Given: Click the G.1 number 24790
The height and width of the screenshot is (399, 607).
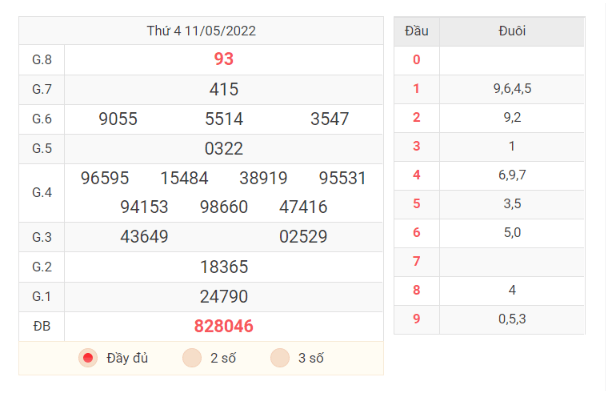Looking at the screenshot, I should point(224,297).
